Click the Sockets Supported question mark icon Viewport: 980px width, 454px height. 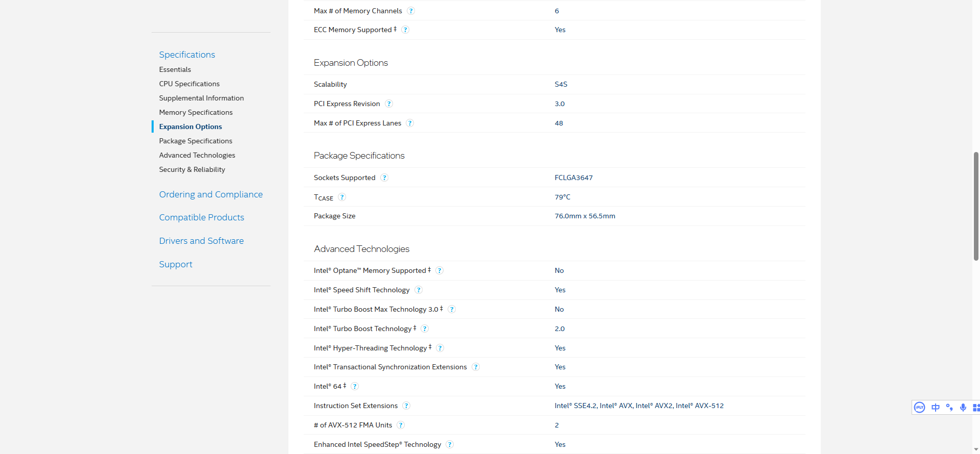pyautogui.click(x=384, y=178)
